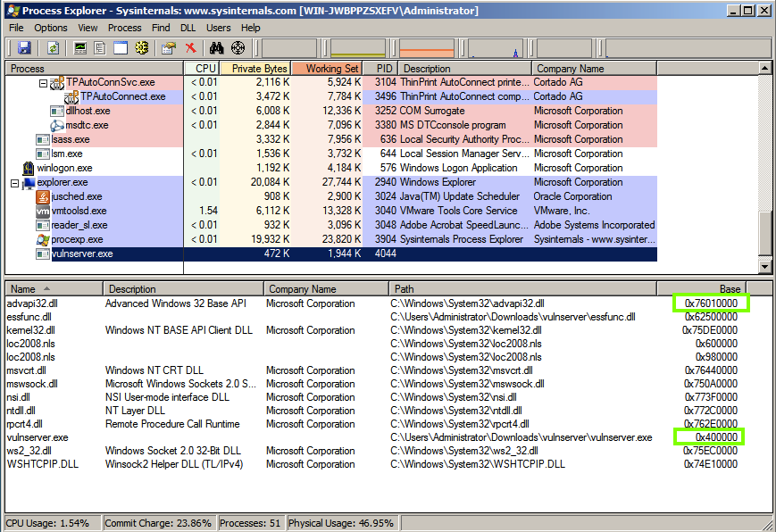Click the Save floppy disk toolbar icon
The width and height of the screenshot is (776, 532).
point(24,47)
